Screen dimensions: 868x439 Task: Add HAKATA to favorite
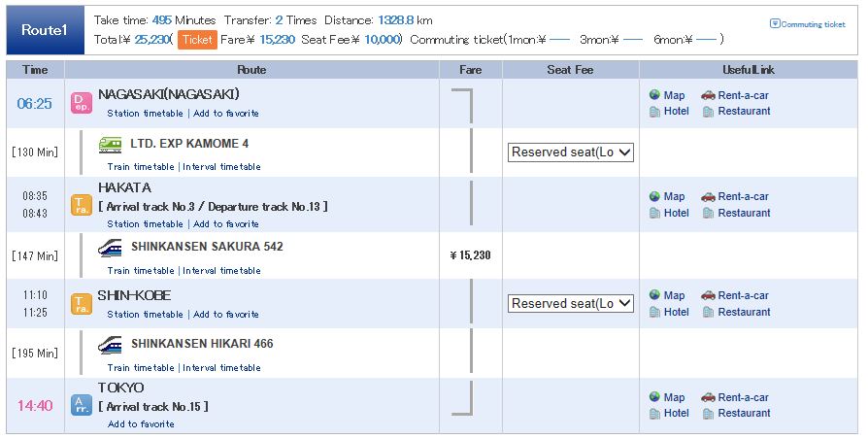coord(226,224)
